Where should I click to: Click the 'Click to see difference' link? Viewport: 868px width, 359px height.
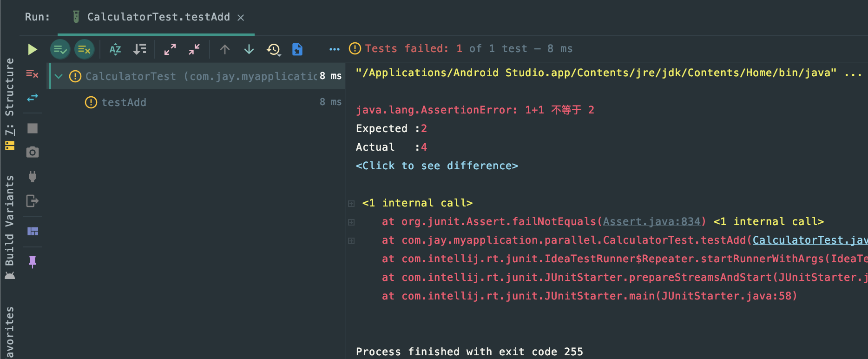coord(437,166)
